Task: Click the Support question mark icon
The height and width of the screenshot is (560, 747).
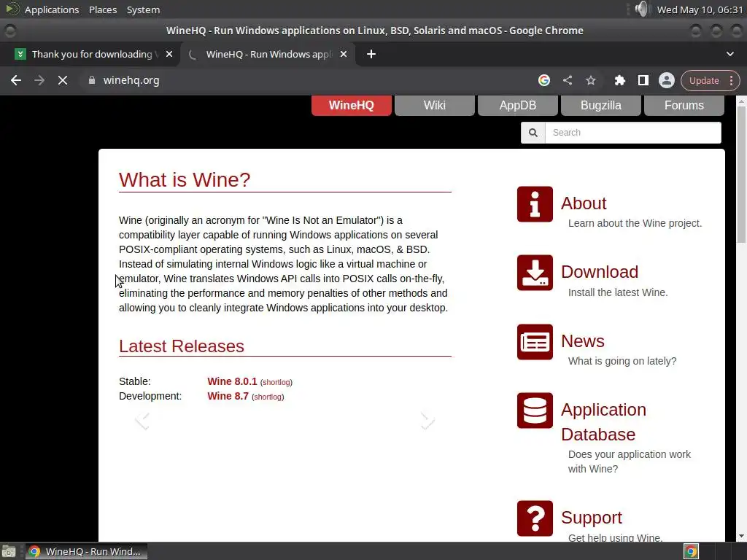Action: click(535, 518)
